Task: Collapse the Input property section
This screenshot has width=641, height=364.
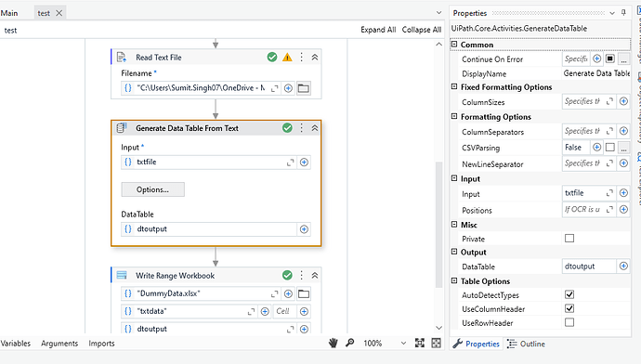Action: point(454,178)
